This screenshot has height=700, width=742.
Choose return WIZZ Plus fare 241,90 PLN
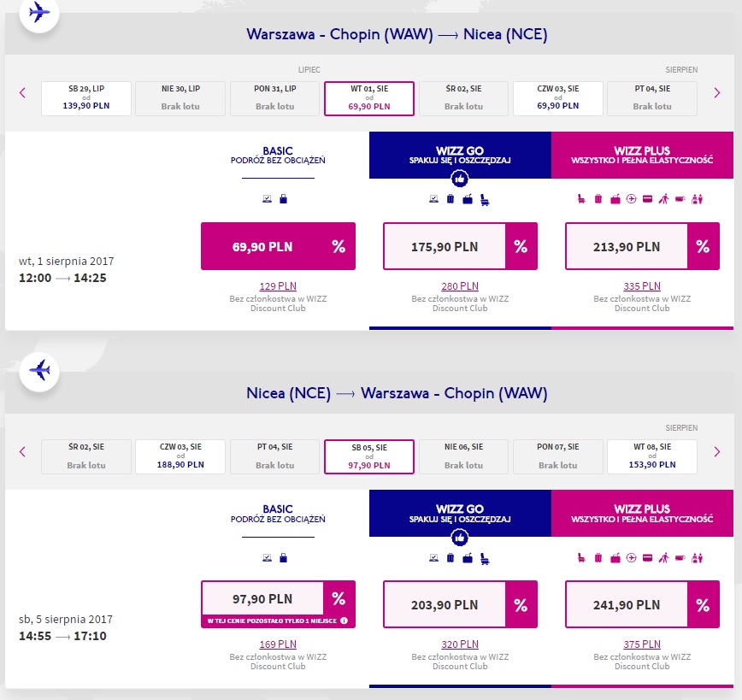(x=642, y=604)
